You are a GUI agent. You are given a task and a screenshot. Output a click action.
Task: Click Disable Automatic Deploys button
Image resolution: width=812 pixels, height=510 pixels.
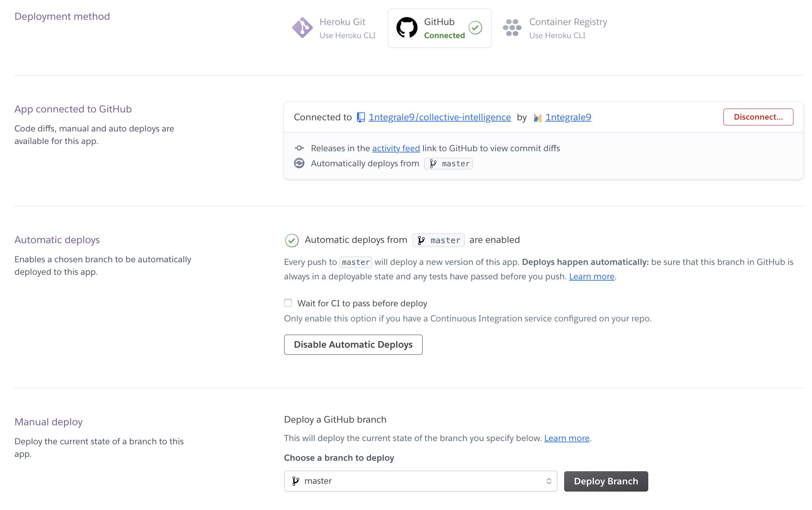[353, 344]
